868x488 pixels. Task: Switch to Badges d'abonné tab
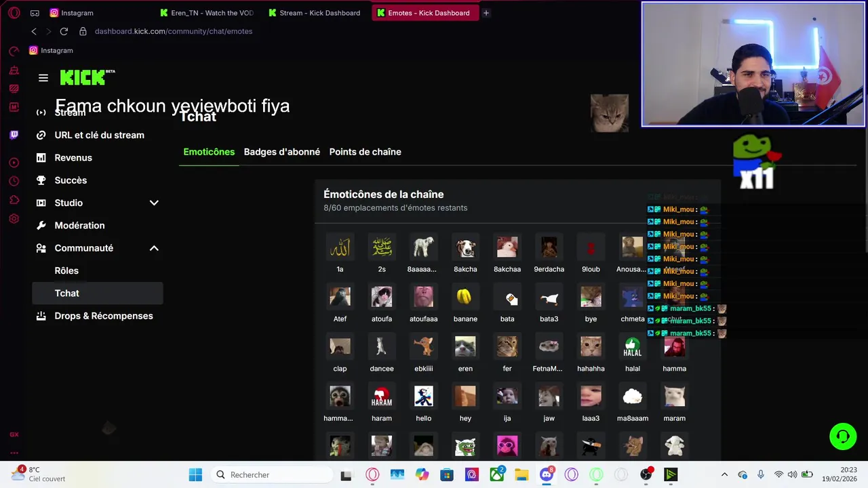click(282, 152)
